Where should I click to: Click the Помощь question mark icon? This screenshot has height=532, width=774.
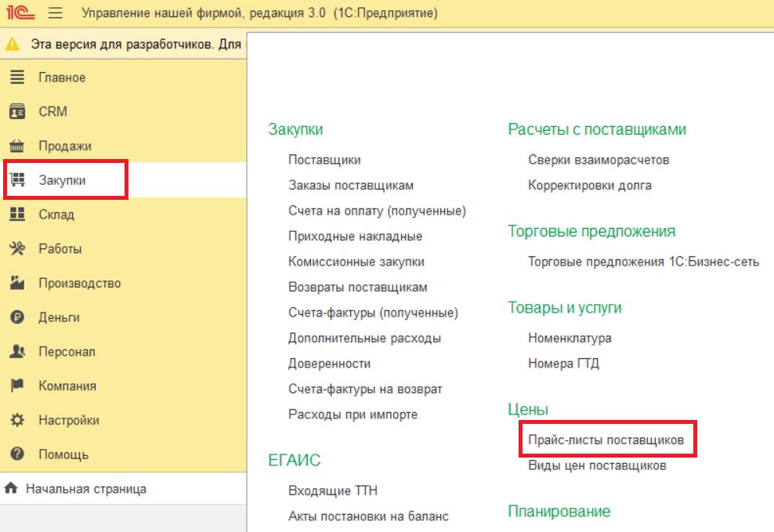17,454
